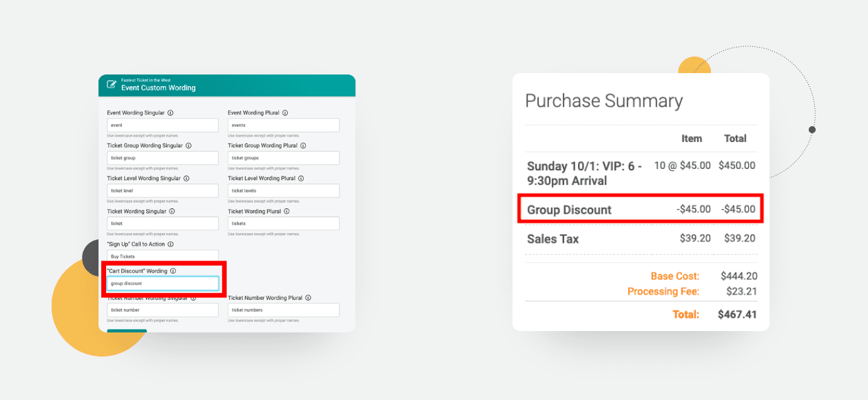Open the info icon for Ticket Level Wording Plural
868x400 pixels.
tap(300, 178)
